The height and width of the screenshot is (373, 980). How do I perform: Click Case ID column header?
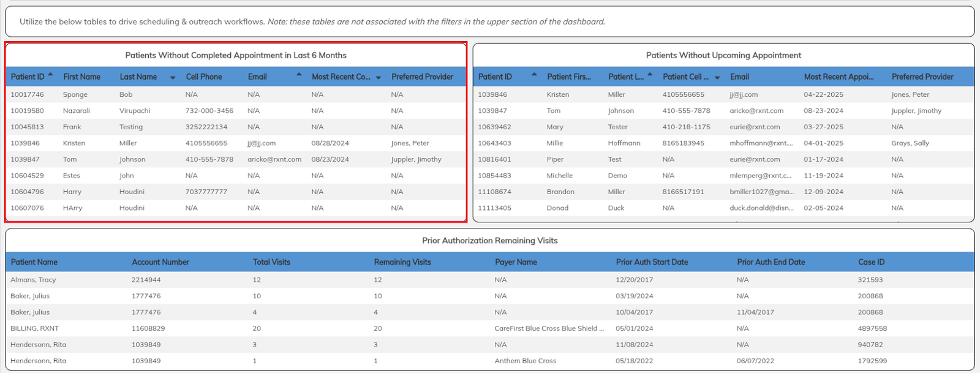[871, 262]
